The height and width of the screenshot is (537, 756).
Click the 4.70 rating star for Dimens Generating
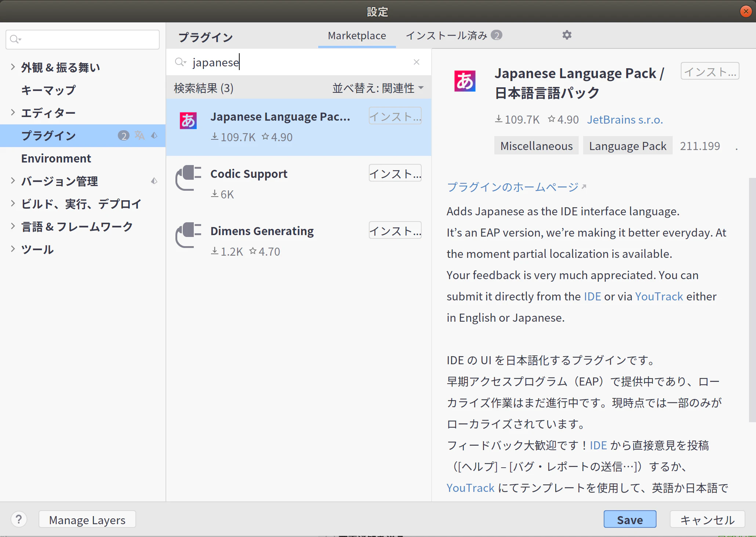coord(253,251)
